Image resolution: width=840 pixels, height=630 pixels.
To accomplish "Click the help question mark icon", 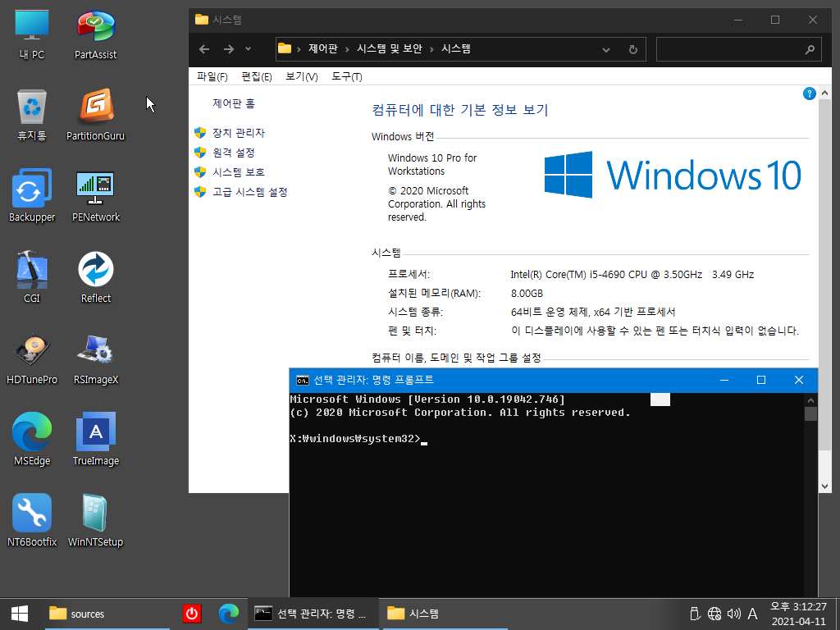I will point(809,94).
